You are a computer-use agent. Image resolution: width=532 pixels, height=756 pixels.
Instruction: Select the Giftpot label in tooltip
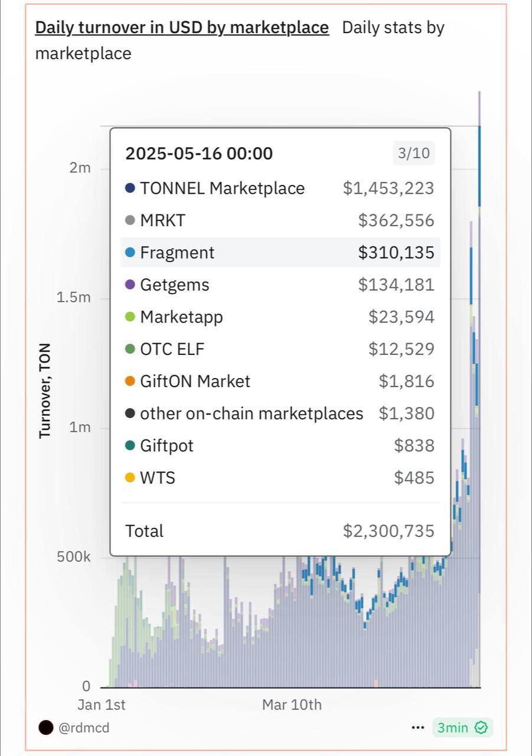click(x=167, y=445)
